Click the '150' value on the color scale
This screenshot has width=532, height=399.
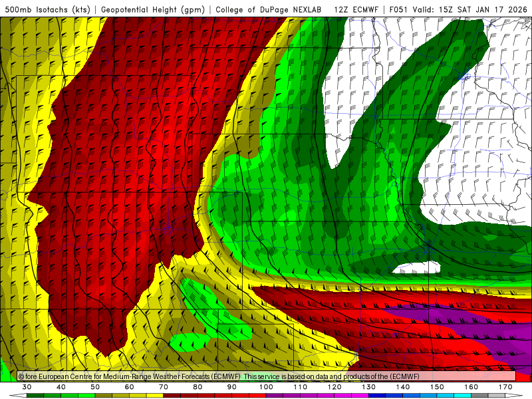point(438,387)
